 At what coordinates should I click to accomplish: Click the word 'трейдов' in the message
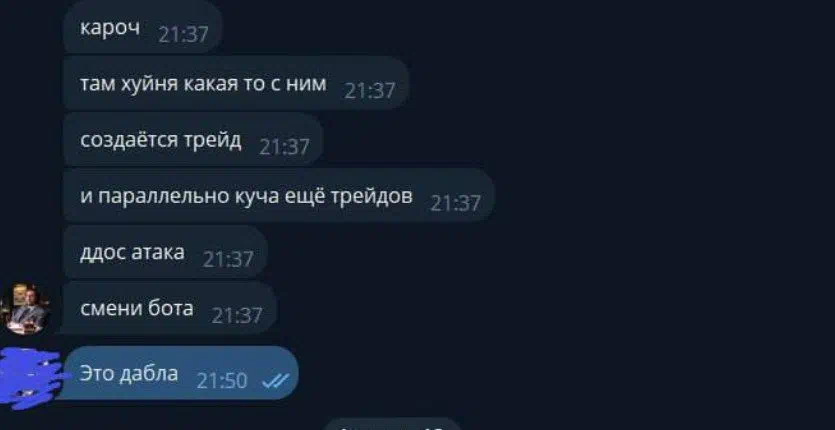pos(372,197)
